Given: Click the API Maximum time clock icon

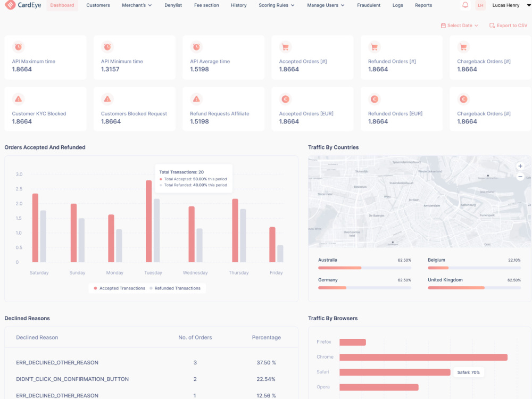Looking at the screenshot, I should [x=18, y=47].
